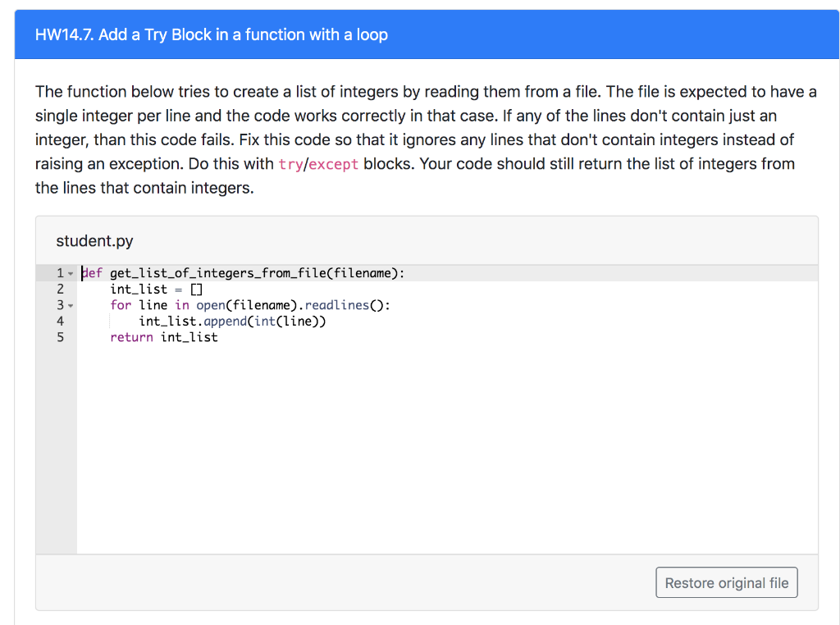The image size is (840, 625).
Task: Collapse the for loop fold arrow on line 3
Action: 71,306
